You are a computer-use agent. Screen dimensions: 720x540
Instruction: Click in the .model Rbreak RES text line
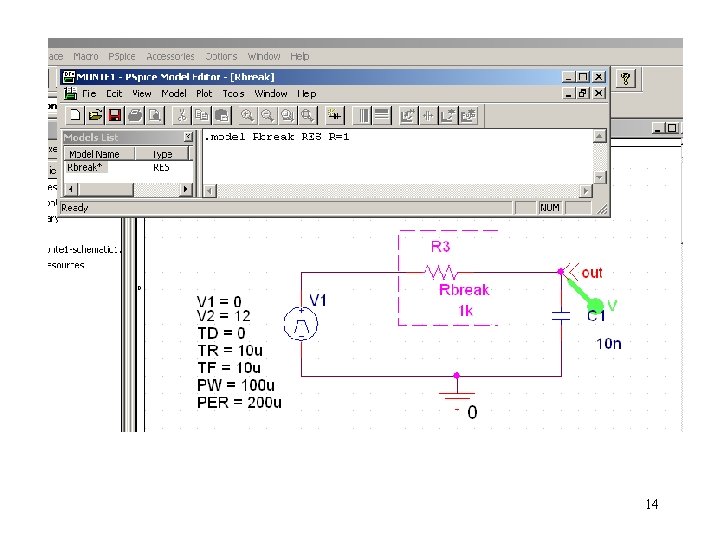(277, 137)
